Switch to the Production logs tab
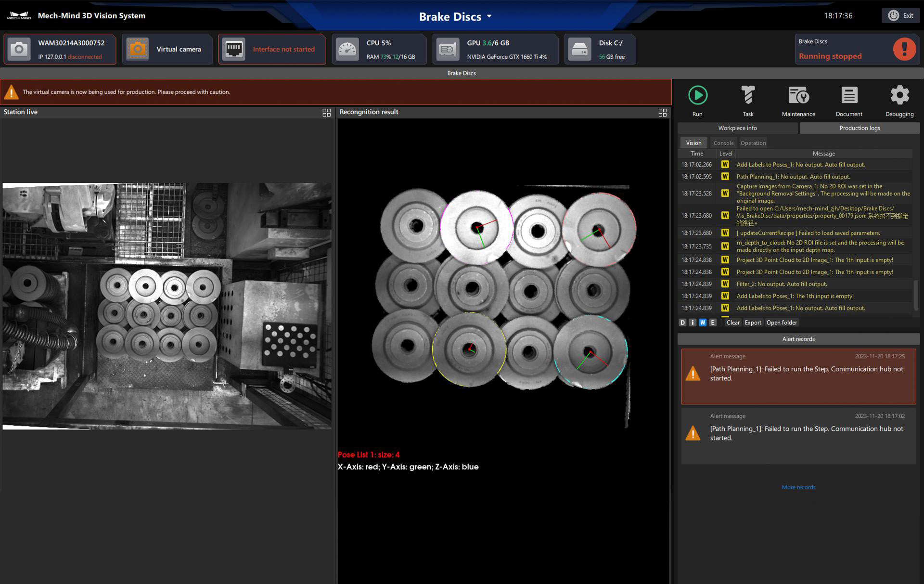924x584 pixels. pyautogui.click(x=860, y=128)
